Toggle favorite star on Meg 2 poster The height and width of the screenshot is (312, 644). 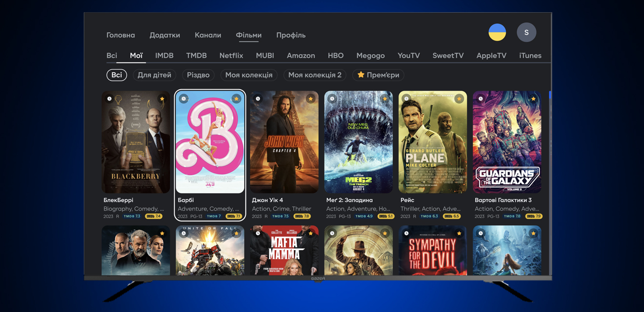coord(385,99)
